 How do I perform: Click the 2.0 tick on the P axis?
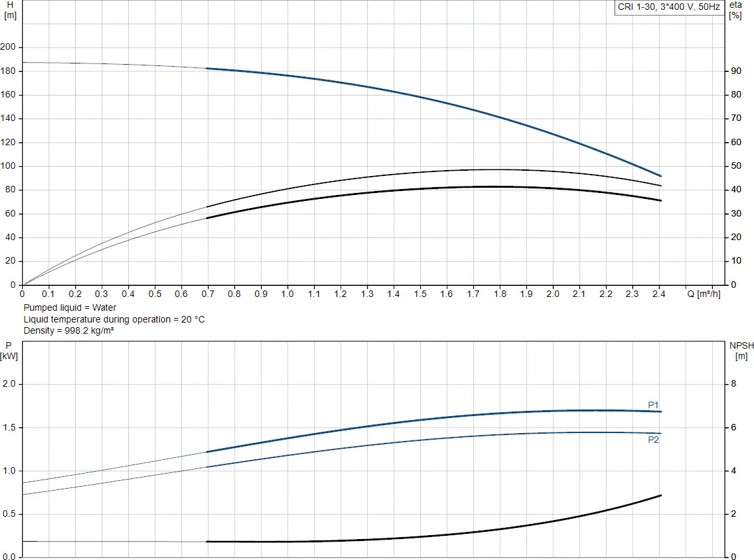[9, 383]
